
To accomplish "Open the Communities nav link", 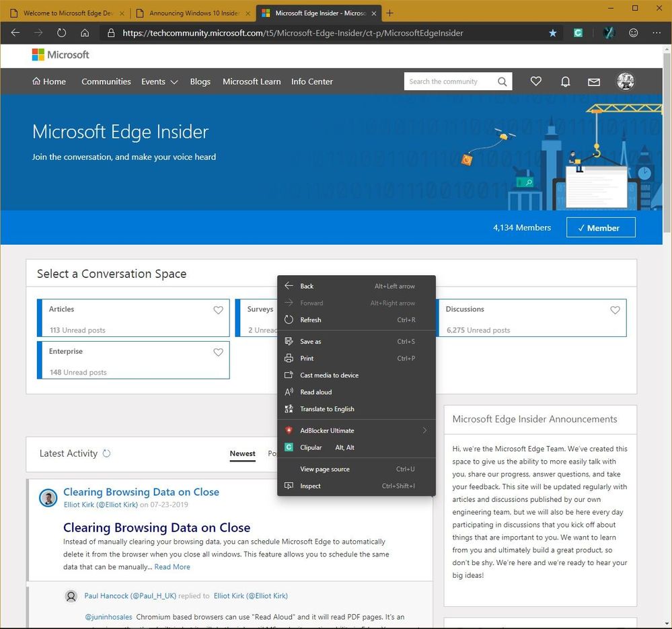I will tap(106, 81).
